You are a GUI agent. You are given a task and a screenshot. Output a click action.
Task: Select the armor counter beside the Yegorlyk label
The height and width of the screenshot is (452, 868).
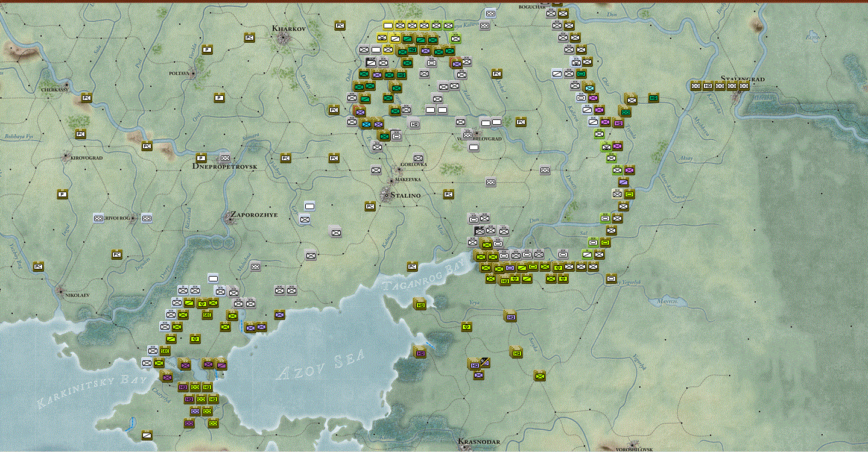click(x=611, y=278)
